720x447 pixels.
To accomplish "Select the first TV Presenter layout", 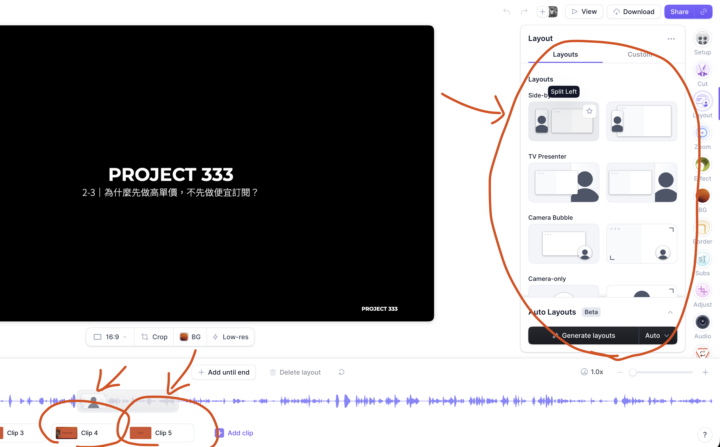I will (x=563, y=182).
